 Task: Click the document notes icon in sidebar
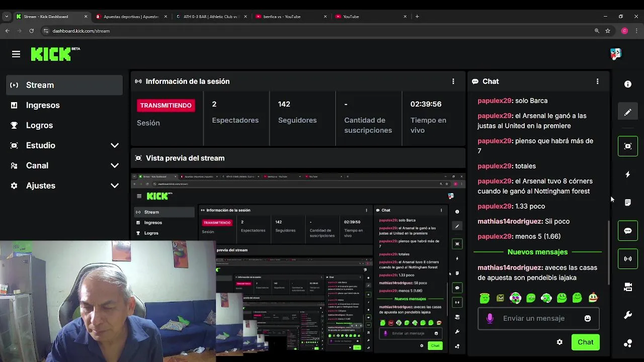pos(628,203)
